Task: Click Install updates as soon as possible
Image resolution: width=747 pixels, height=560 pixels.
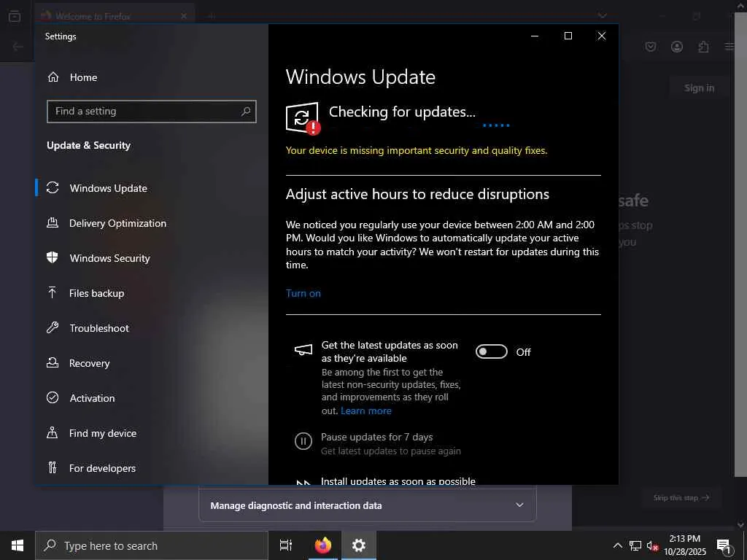Action: click(398, 481)
